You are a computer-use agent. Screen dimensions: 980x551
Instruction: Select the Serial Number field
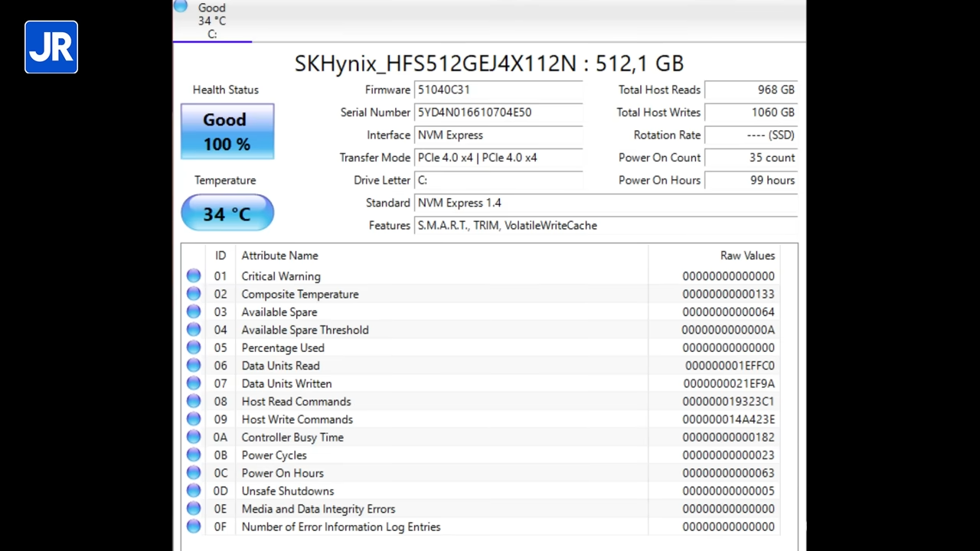coord(498,112)
